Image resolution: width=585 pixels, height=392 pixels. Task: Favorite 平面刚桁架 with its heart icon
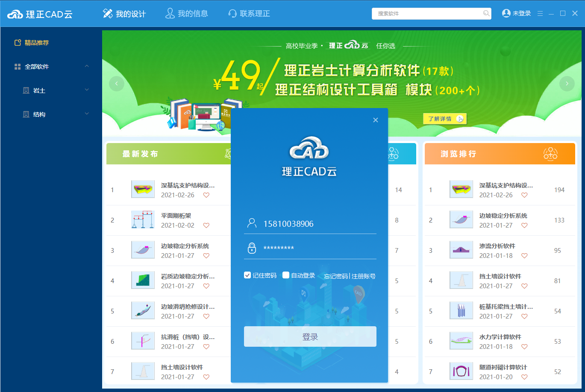[x=206, y=225]
